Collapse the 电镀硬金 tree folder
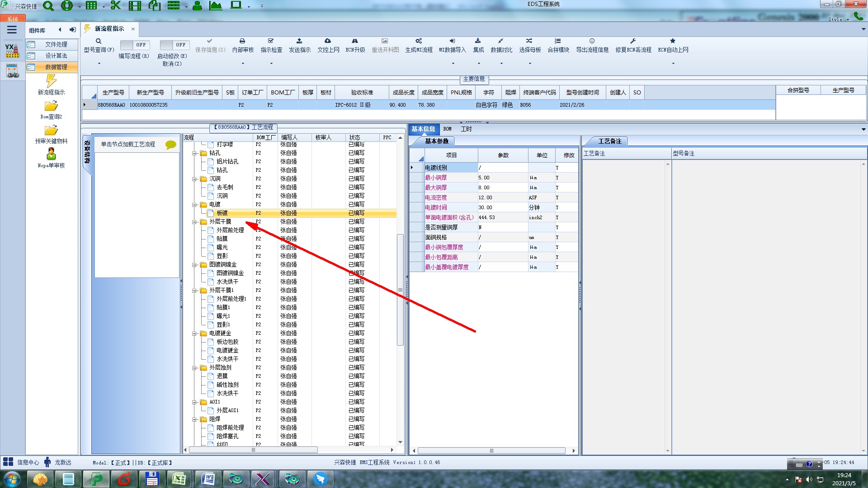Viewport: 868px width, 488px height. pyautogui.click(x=194, y=333)
